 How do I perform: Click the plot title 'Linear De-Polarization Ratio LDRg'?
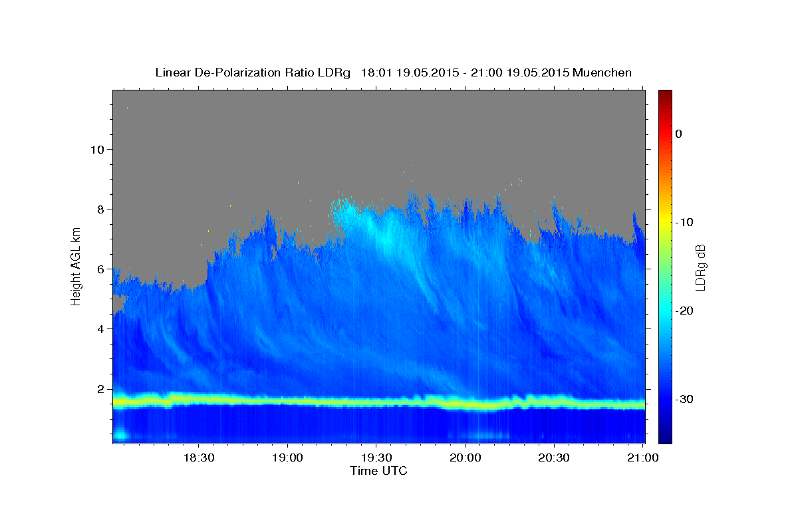tap(253, 72)
